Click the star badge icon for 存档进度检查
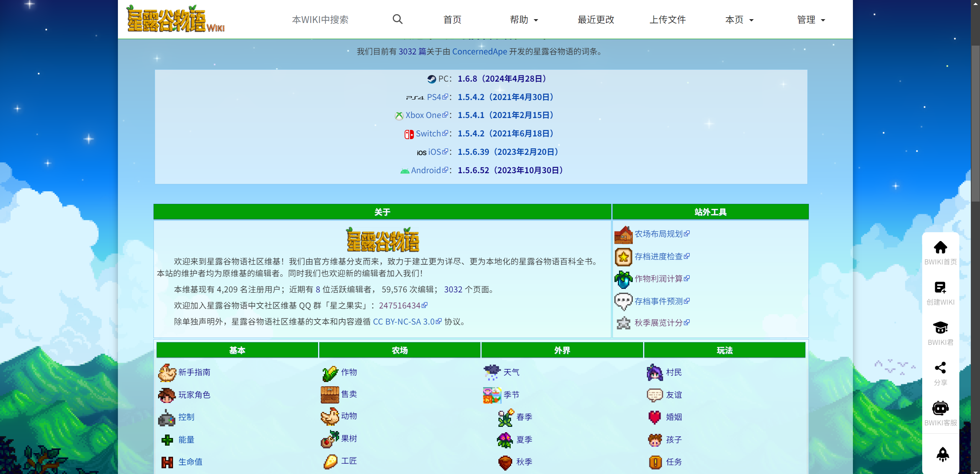Screen dimensions: 980x474 (623, 257)
